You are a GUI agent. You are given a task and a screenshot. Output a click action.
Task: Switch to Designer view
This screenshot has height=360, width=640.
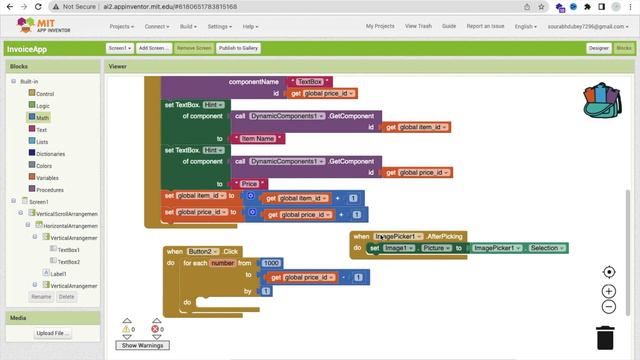(x=599, y=48)
